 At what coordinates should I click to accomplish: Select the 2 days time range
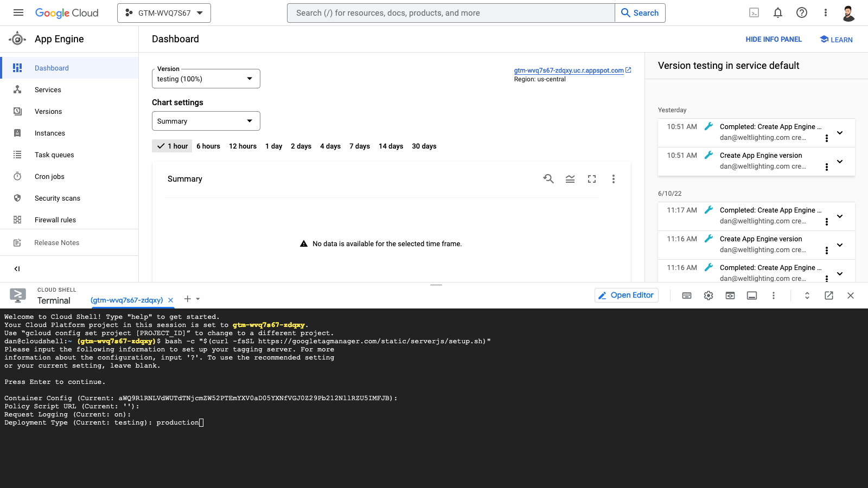click(x=301, y=146)
